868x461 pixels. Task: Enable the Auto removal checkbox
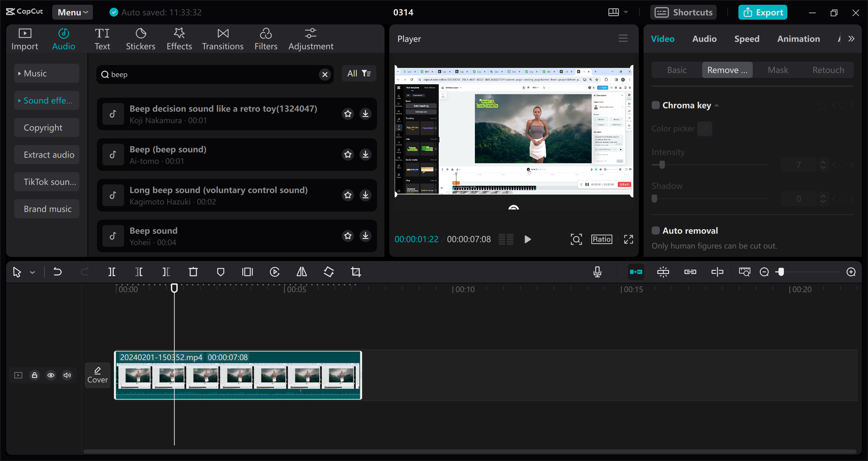click(655, 231)
